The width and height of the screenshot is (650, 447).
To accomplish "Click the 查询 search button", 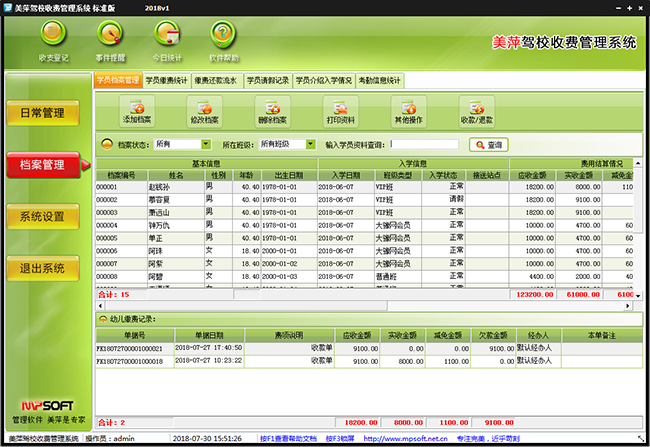I will click(488, 144).
